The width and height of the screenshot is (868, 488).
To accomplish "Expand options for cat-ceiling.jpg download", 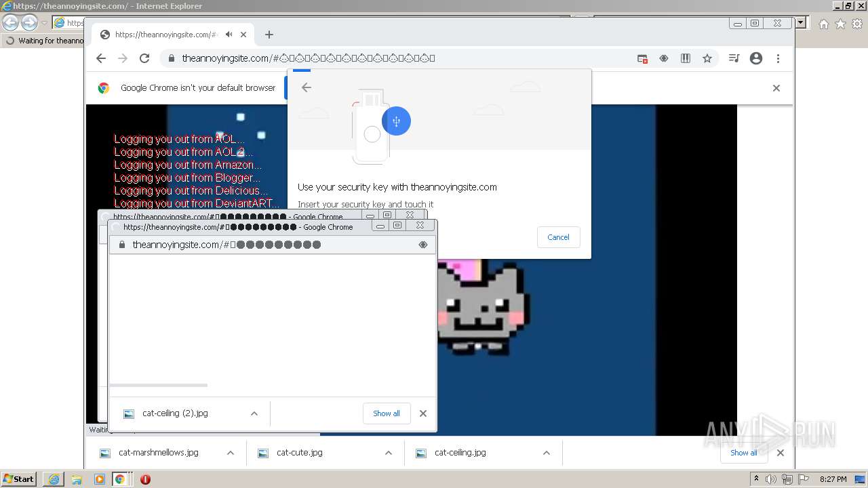I will pos(547,453).
